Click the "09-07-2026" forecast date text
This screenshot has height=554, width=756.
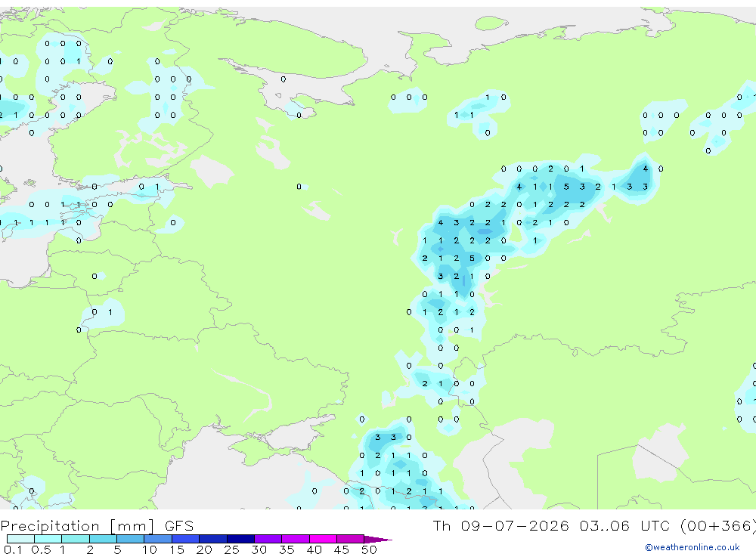515,525
